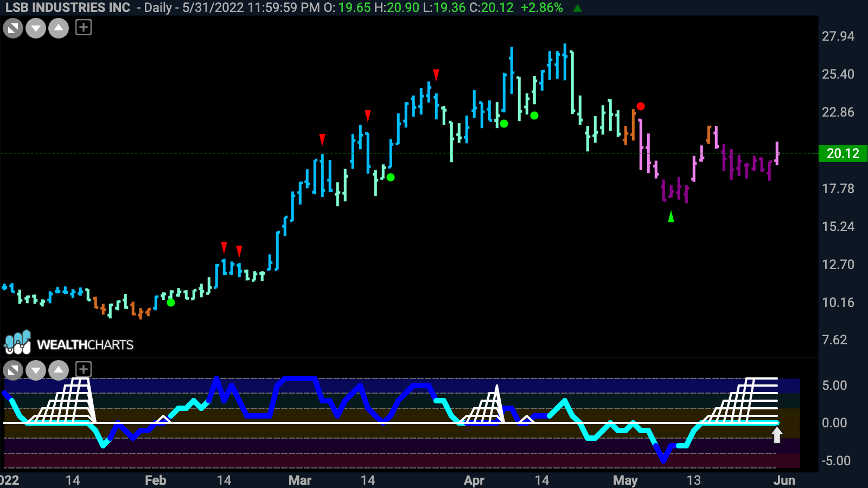This screenshot has height=488, width=868.
Task: Click the LSB INDUSTRIES INC title
Action: pyautogui.click(x=68, y=8)
